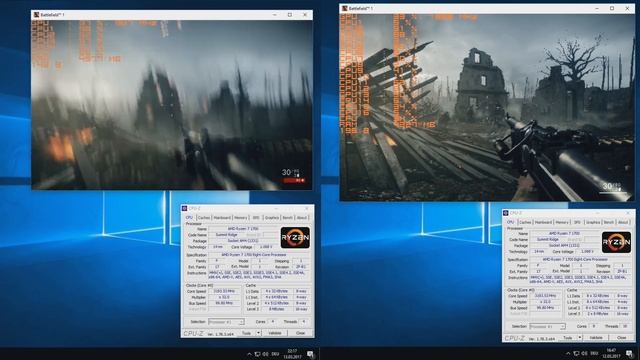This screenshot has width=640, height=360.
Task: Open the Graphics tab in right CPU-Z
Action: [x=593, y=222]
